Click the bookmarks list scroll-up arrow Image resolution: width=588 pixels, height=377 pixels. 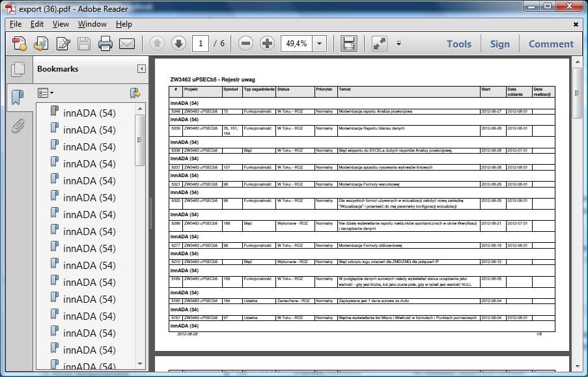pos(140,109)
